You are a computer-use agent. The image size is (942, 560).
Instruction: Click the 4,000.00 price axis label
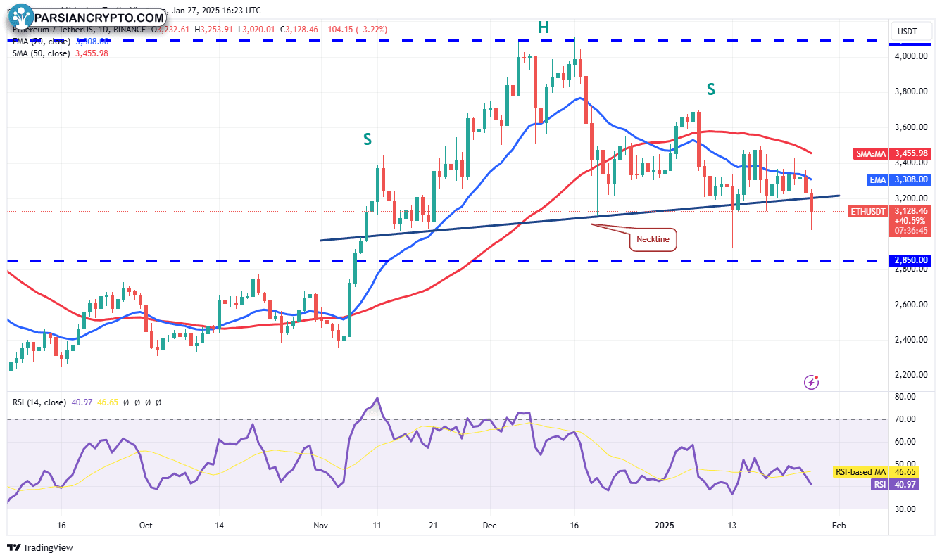click(x=910, y=56)
